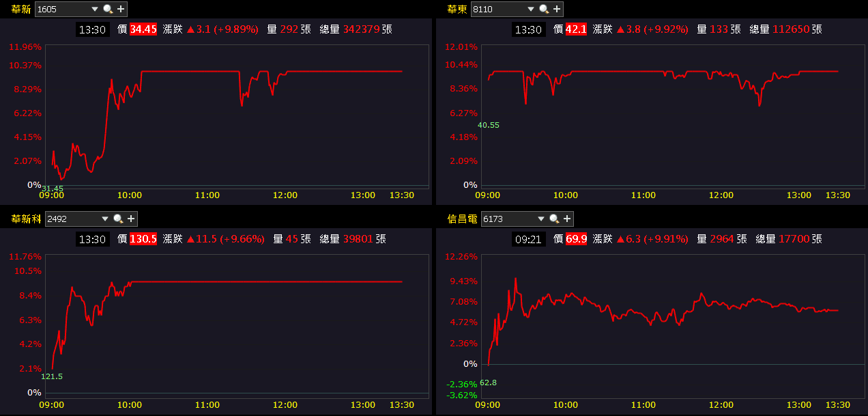The image size is (868, 416).
Task: Click the 13:30 timestamp in the 華新科 panel
Action: [x=92, y=239]
